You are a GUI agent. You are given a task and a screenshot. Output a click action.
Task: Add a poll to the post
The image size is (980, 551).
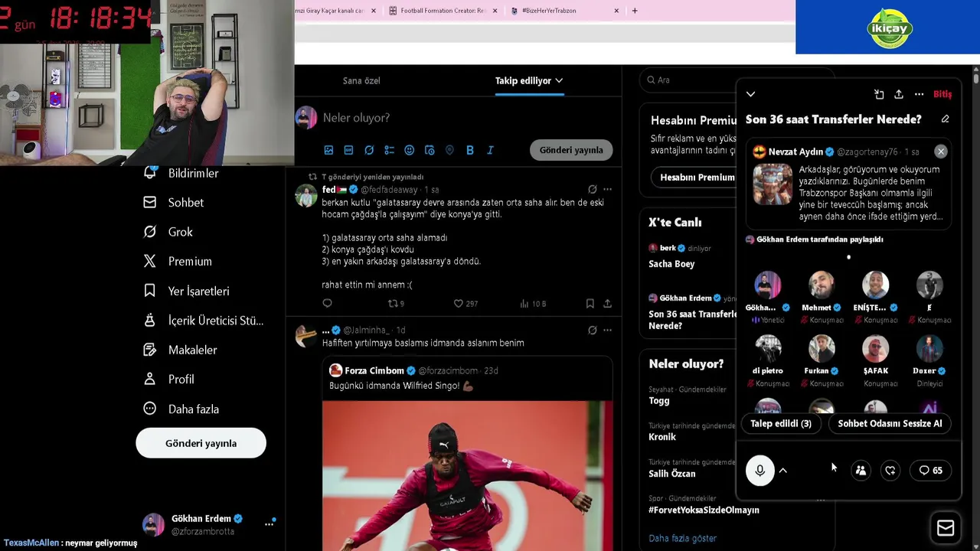[389, 150]
